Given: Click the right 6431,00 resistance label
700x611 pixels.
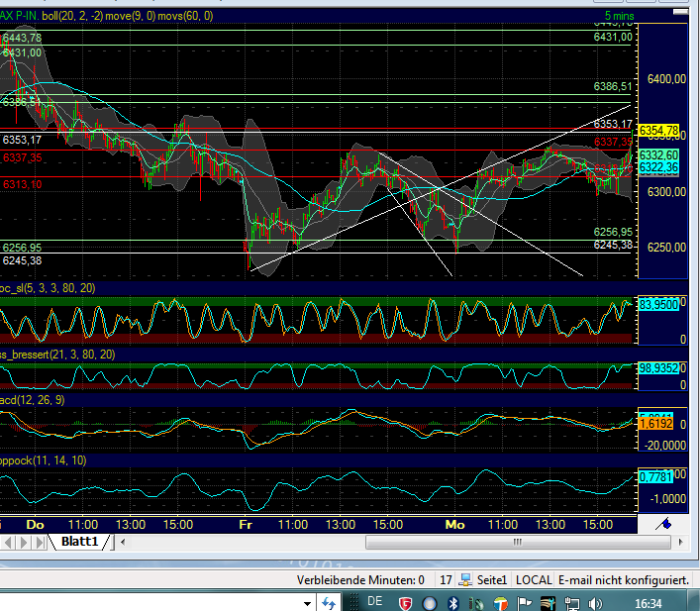Looking at the screenshot, I should pyautogui.click(x=613, y=37).
